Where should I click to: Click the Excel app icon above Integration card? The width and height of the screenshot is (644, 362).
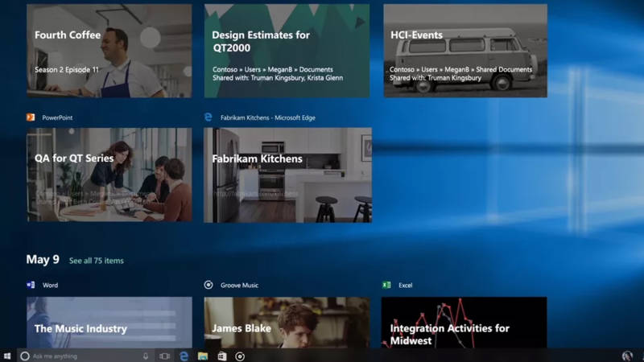[386, 285]
